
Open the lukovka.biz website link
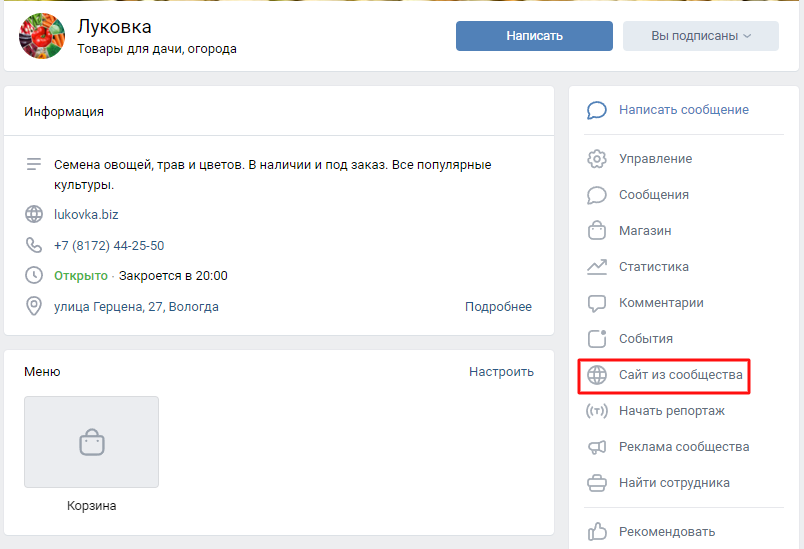click(86, 214)
